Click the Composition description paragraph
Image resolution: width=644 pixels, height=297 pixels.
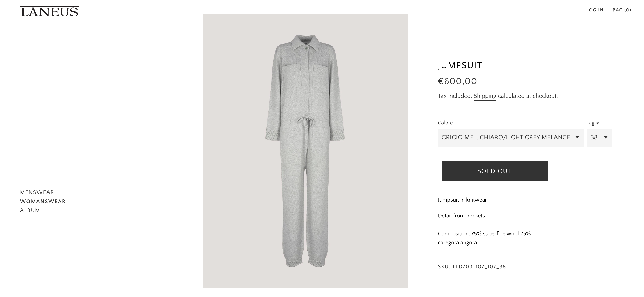(484, 238)
